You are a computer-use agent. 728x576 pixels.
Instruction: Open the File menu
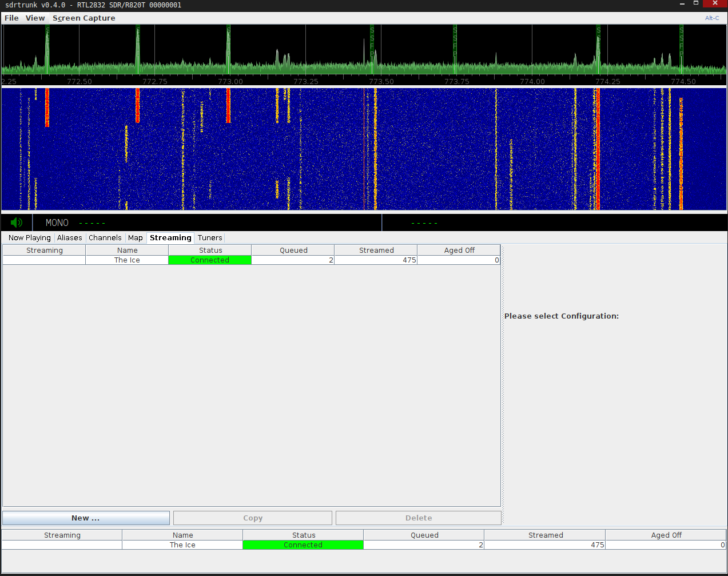(x=11, y=18)
